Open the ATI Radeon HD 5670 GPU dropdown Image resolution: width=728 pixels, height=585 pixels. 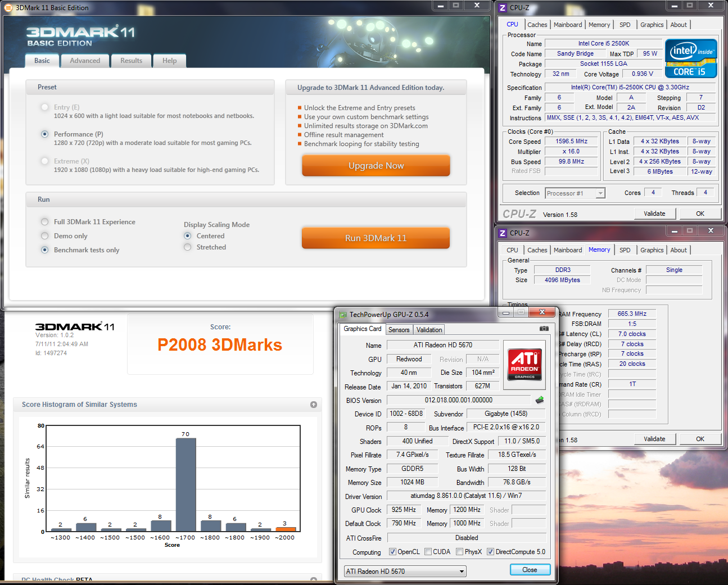pos(405,572)
